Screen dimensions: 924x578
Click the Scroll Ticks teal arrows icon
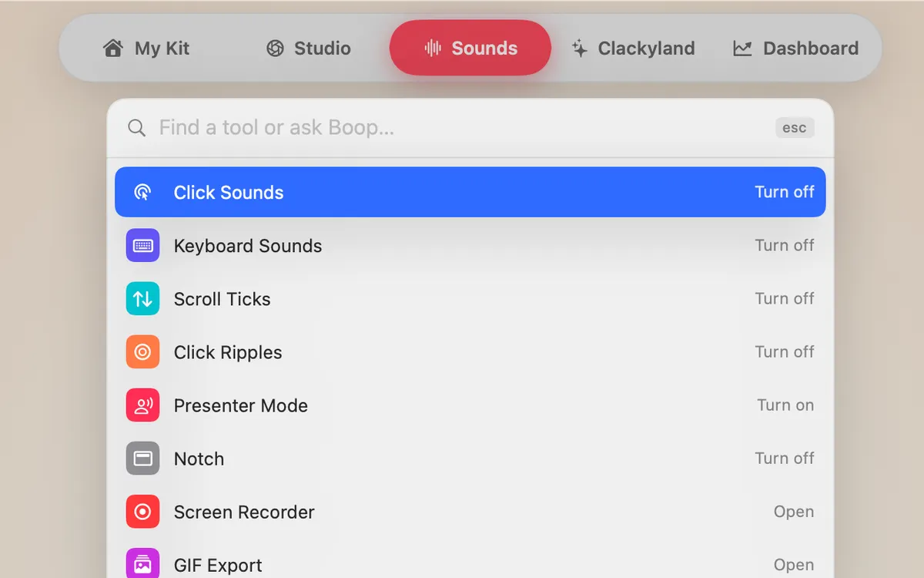(x=142, y=299)
